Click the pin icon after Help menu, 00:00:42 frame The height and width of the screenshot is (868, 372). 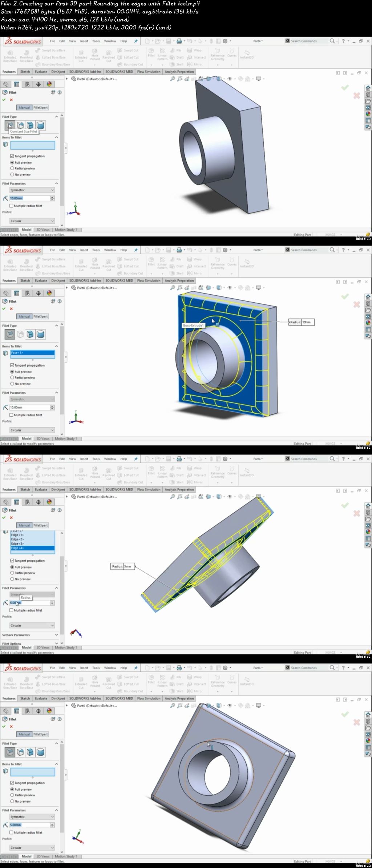pyautogui.click(x=136, y=250)
